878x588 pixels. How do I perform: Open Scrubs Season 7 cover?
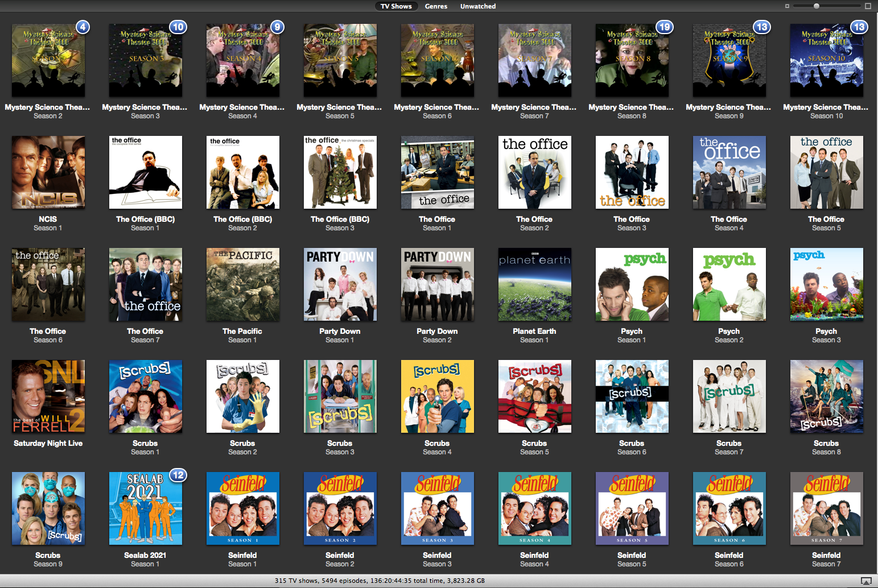pos(729,396)
